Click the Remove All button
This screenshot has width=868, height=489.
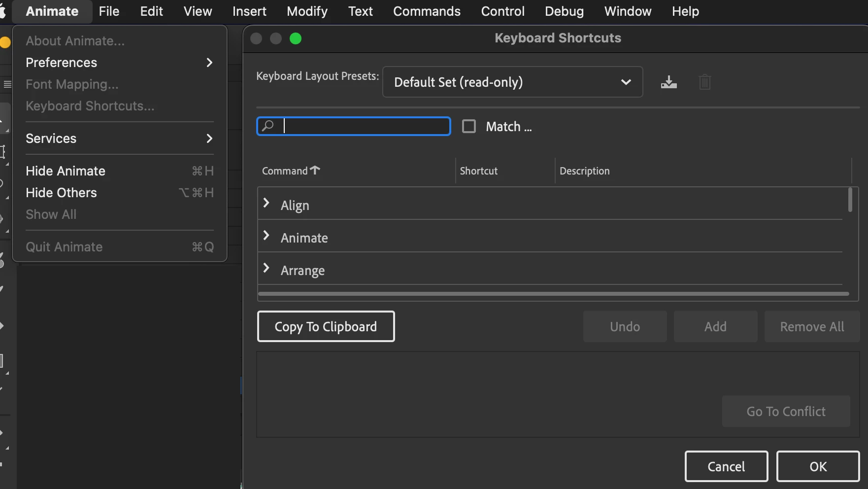812,326
